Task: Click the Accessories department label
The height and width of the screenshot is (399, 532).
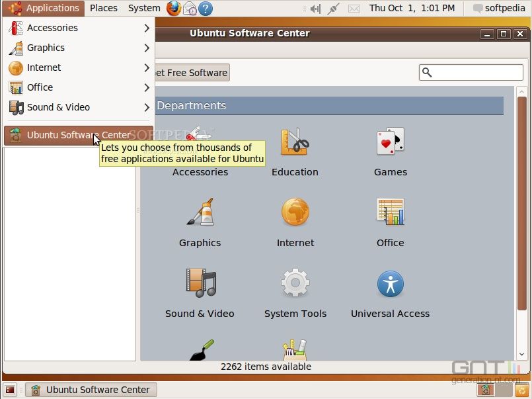Action: coord(200,172)
